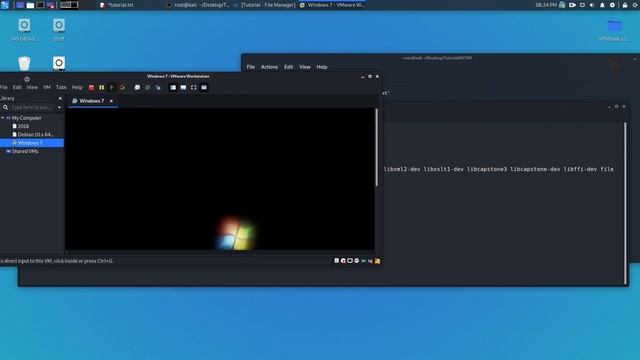
Task: Open the Edit menu in VMware Workstation
Action: pos(17,87)
